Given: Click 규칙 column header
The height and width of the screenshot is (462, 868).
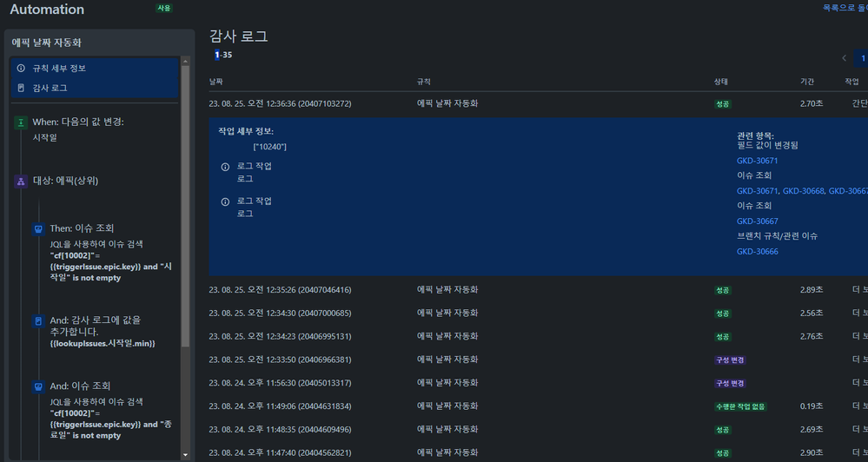Looking at the screenshot, I should click(x=423, y=82).
